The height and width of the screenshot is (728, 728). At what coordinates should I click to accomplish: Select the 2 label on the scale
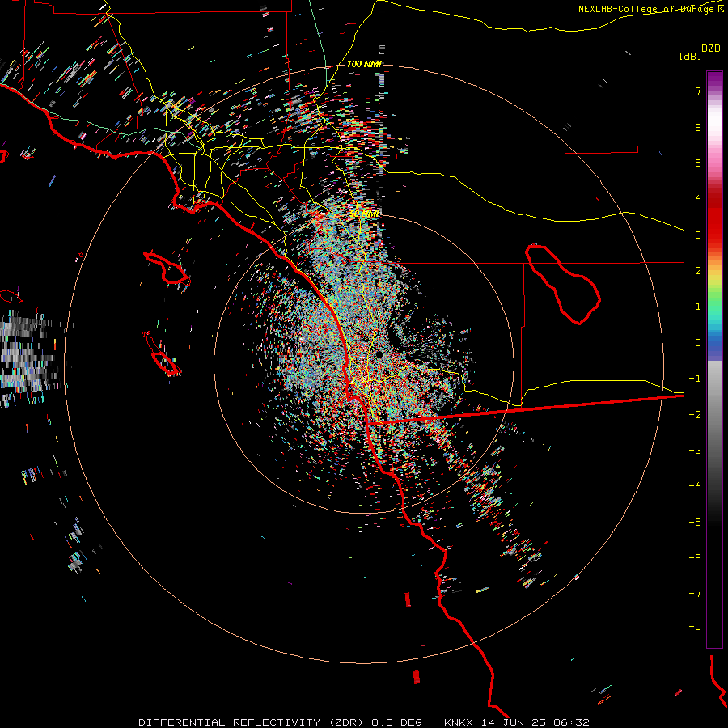(x=698, y=271)
